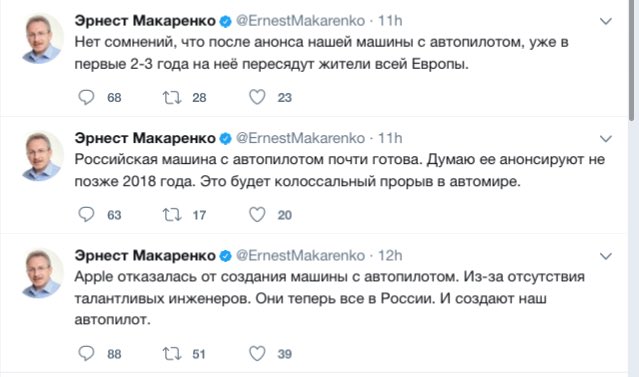Reply to the tweet about Europe residents

[x=86, y=97]
